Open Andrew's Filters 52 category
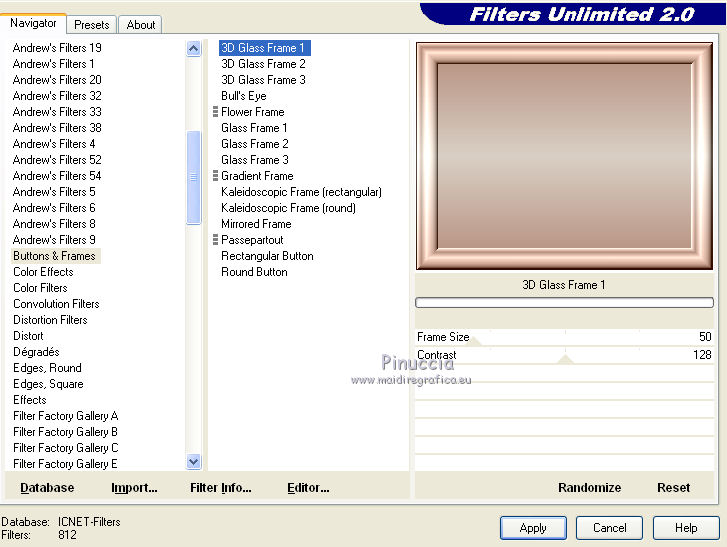The width and height of the screenshot is (727, 547). [57, 160]
